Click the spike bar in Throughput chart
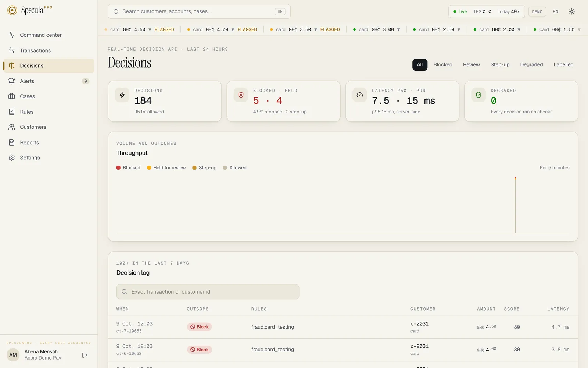 (x=515, y=205)
